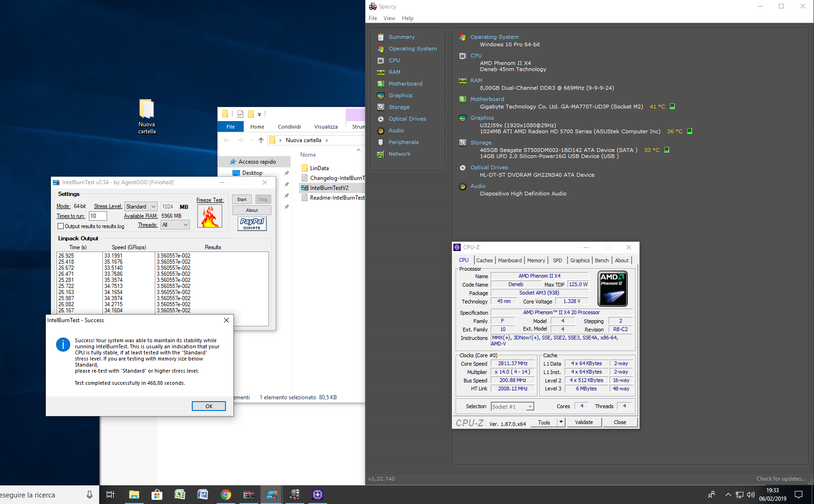Switch to the SPD tab in CPU-Z
This screenshot has height=504, width=814.
click(558, 260)
